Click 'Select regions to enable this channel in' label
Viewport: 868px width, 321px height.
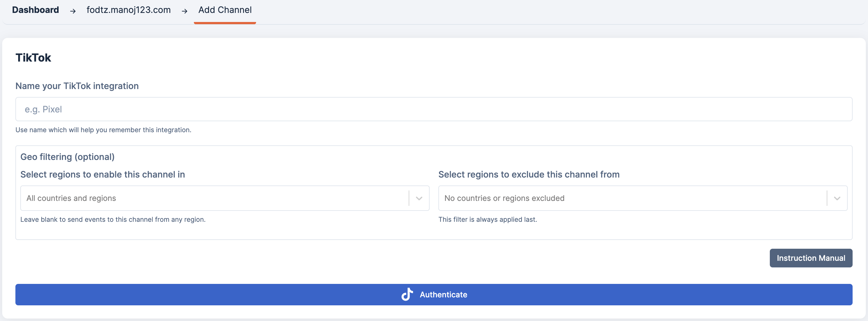click(102, 175)
